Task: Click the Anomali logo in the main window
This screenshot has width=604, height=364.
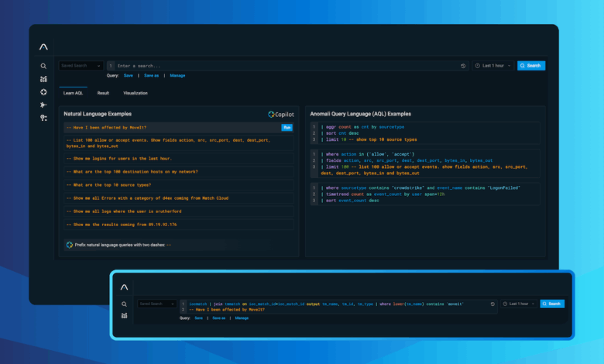Action: 43,46
